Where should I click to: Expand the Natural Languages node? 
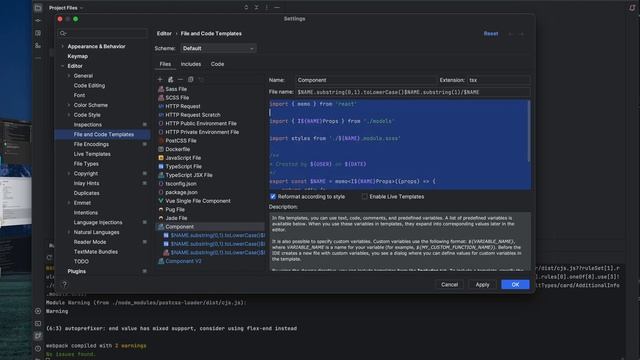click(69, 232)
